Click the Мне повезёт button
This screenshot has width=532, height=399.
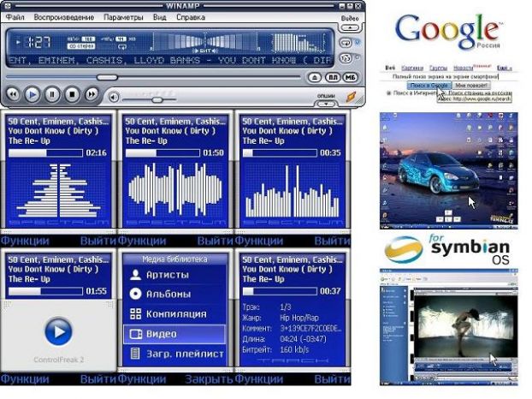(471, 86)
